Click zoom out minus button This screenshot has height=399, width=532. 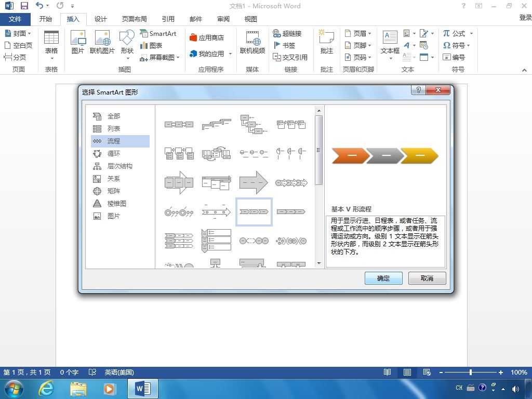441,373
